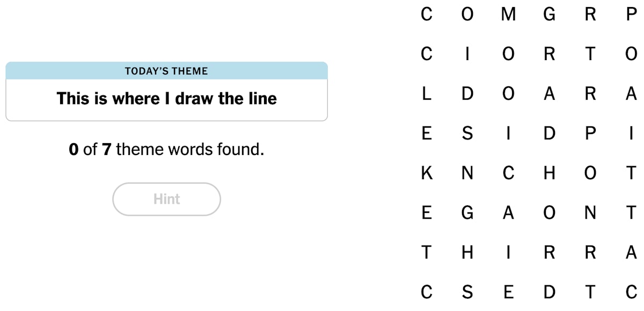Select the letter K starting the fifth row

(427, 173)
